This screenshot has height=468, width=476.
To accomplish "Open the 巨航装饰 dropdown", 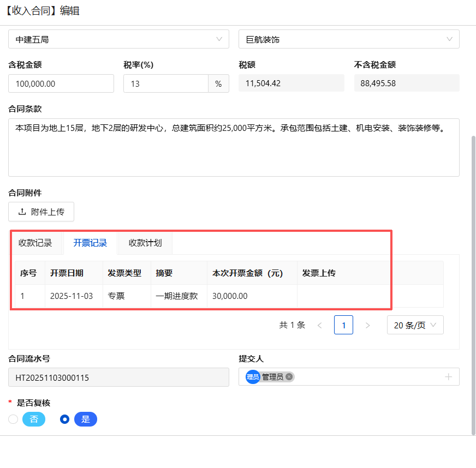I will [x=449, y=39].
